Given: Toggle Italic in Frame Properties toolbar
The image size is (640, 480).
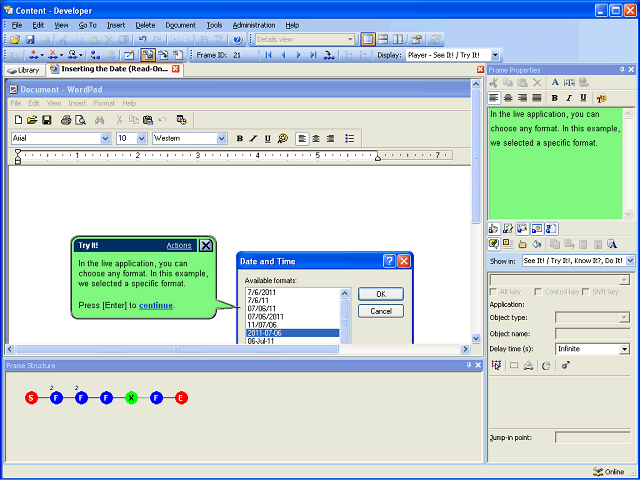Looking at the screenshot, I should (569, 98).
